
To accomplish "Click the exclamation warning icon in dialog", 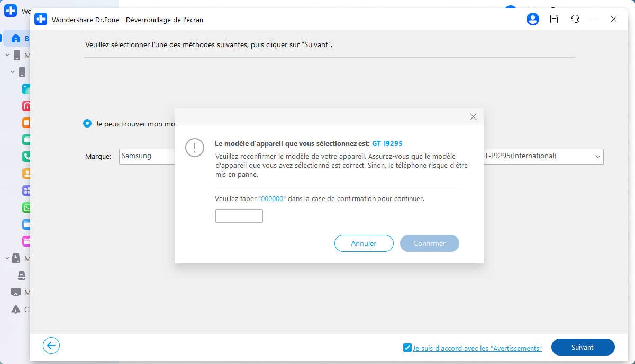I will tap(195, 148).
